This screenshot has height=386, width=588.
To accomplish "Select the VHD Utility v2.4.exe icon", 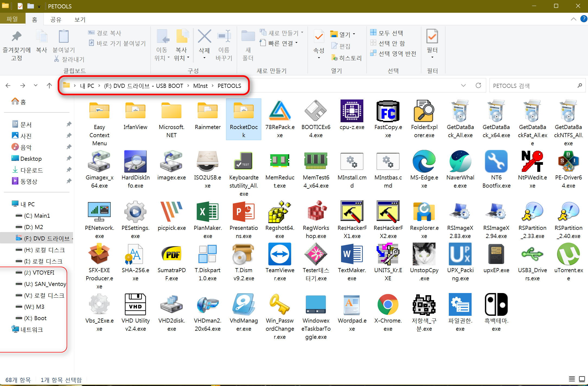I will coord(135,305).
